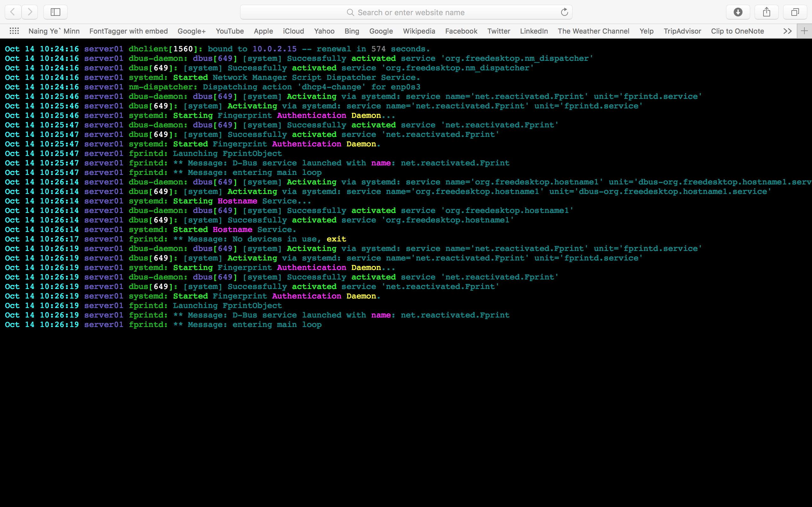The height and width of the screenshot is (507, 812).
Task: Open The Weather Channel bookmark
Action: pos(593,31)
